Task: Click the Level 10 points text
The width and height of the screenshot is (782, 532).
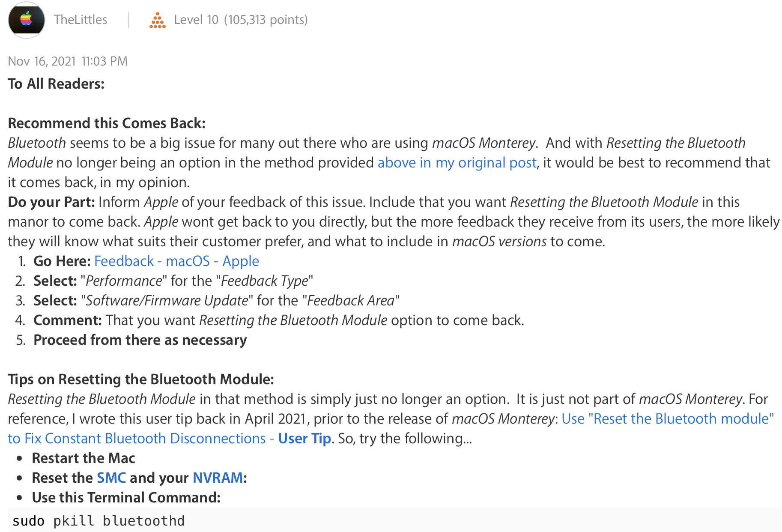Action: [241, 20]
